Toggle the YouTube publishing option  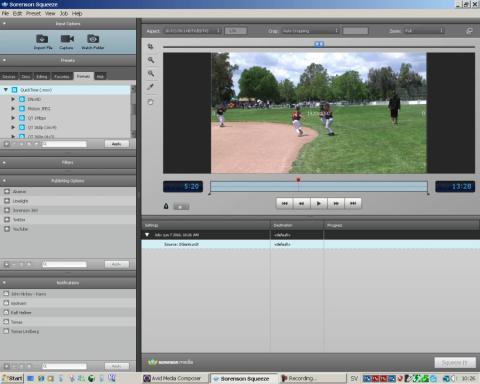point(7,229)
